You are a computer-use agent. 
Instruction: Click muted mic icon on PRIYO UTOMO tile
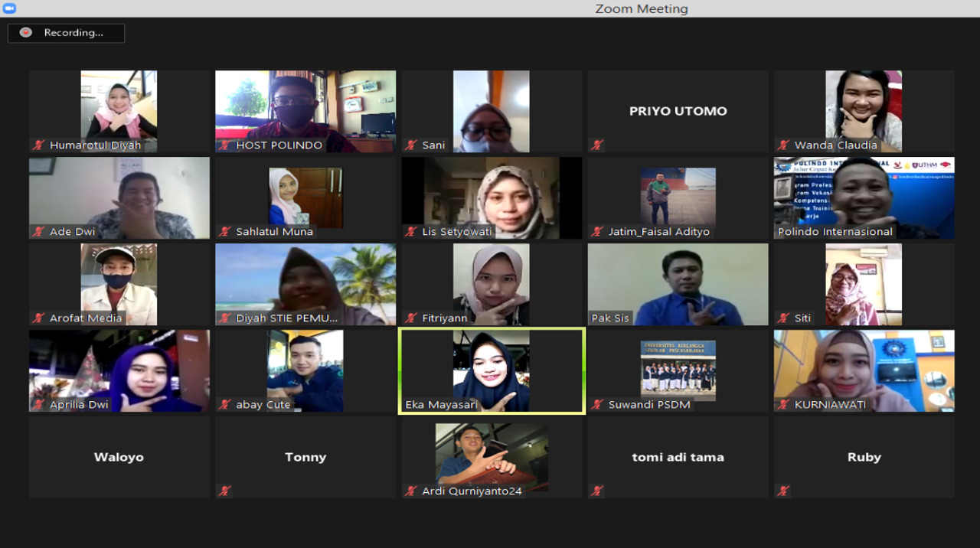(597, 145)
